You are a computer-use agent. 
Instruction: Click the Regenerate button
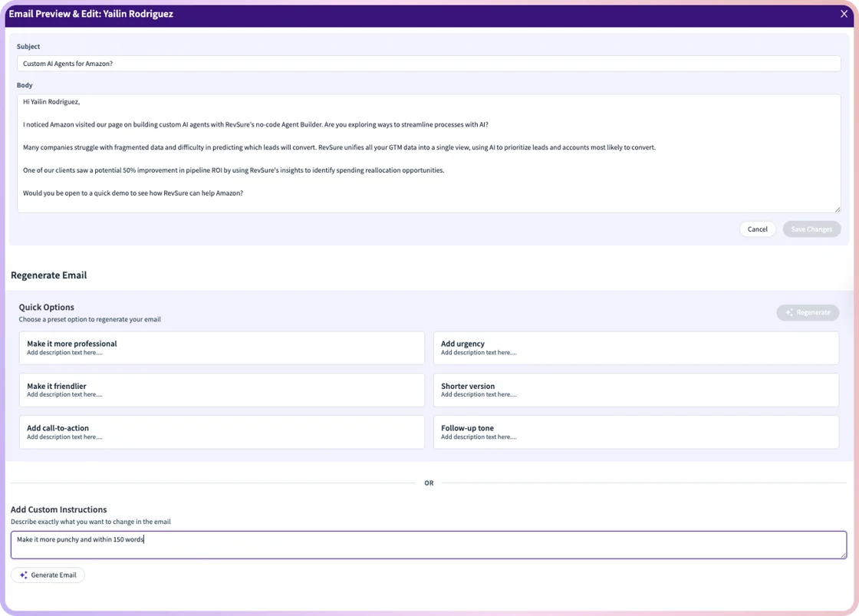[x=808, y=312]
